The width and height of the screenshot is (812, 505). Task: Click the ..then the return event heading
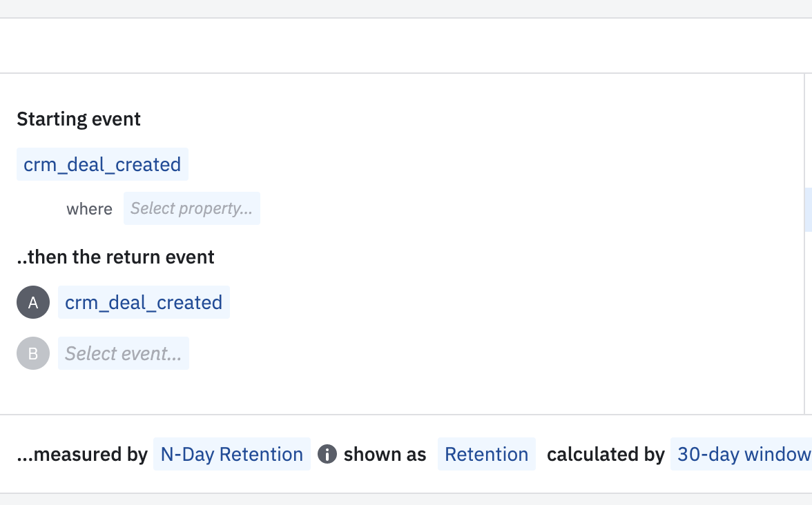[x=115, y=257]
